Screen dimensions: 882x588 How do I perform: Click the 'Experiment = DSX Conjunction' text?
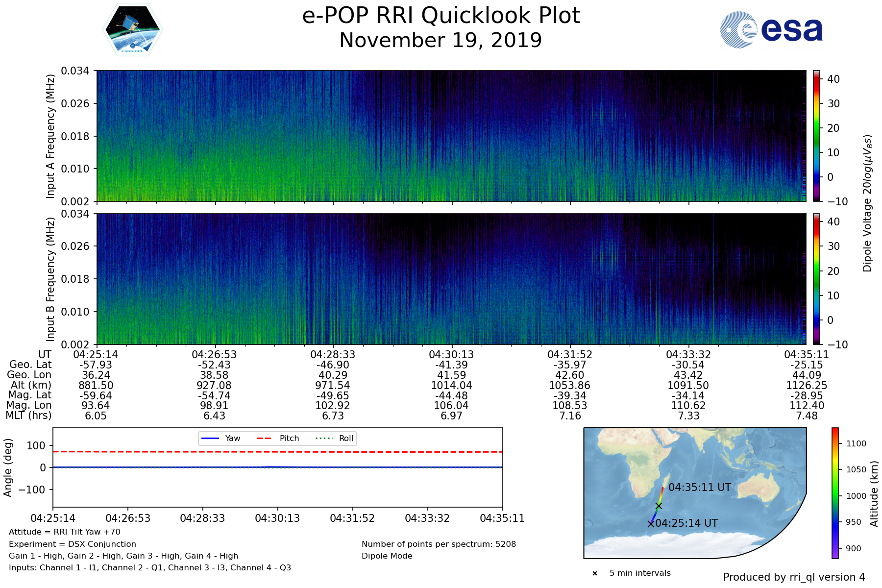coord(73,544)
